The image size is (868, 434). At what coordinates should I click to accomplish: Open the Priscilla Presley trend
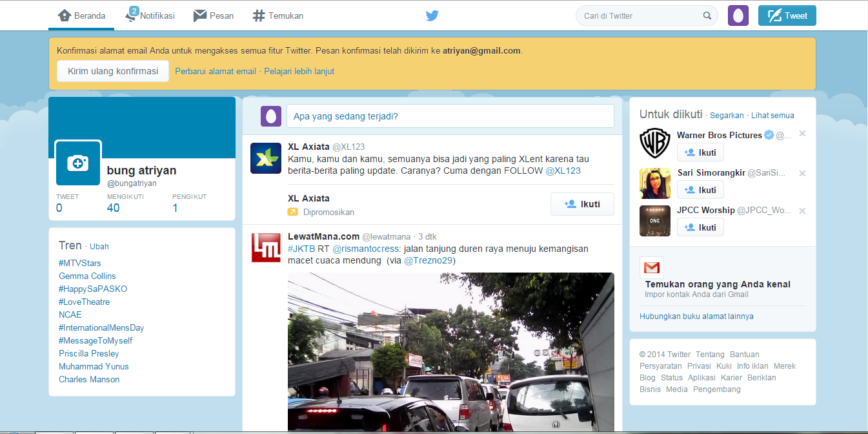(89, 353)
